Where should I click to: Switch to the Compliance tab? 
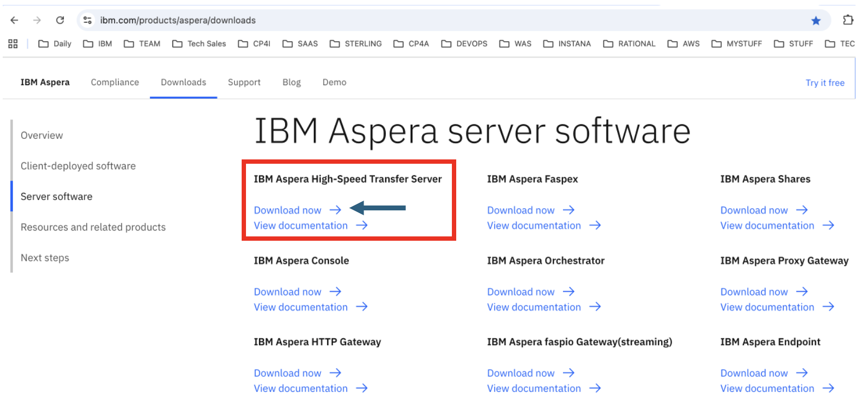tap(115, 82)
